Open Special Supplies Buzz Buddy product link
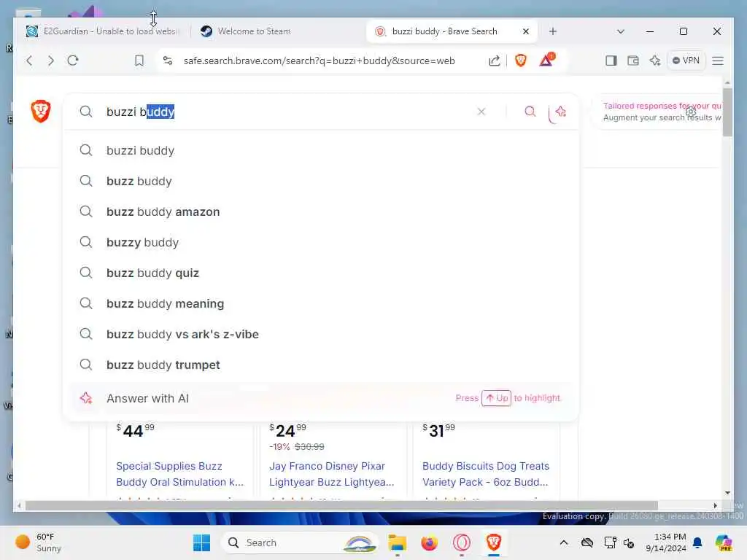Image resolution: width=747 pixels, height=560 pixels. pos(179,474)
